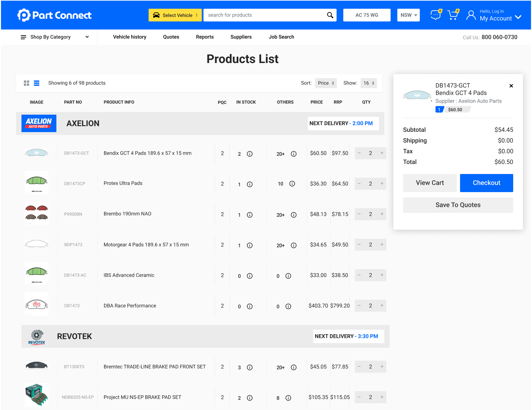Click Save To Quotes button
This screenshot has height=410, width=532.
click(458, 205)
